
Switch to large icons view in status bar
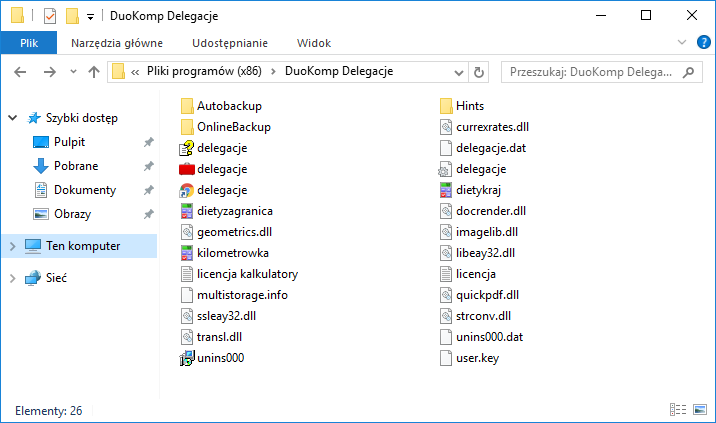(700, 409)
